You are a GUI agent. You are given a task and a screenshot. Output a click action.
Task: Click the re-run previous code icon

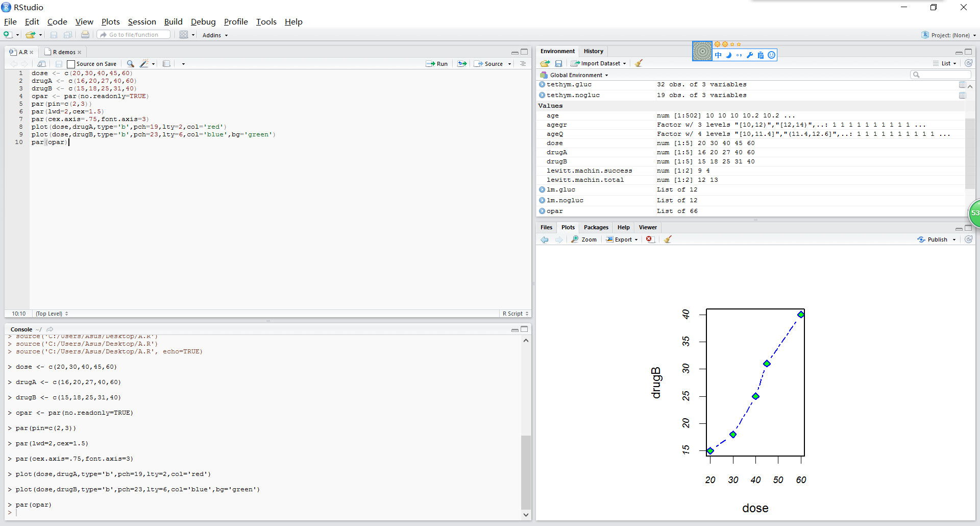[462, 64]
